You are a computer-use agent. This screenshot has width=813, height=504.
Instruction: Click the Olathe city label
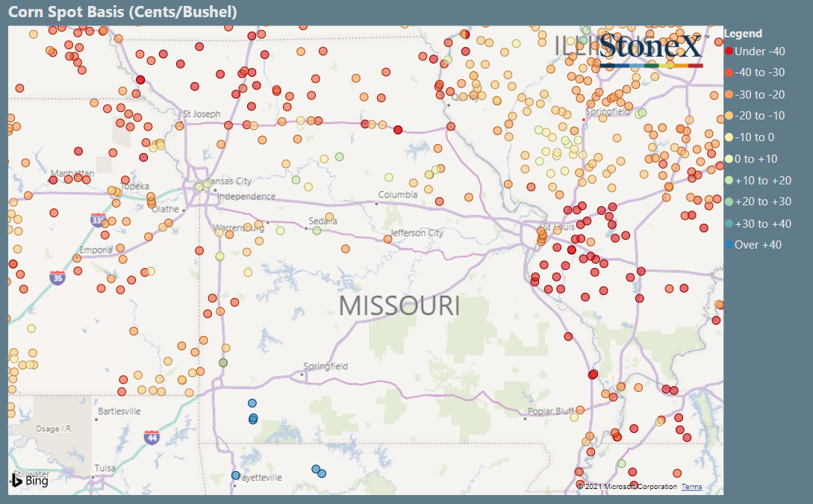166,209
